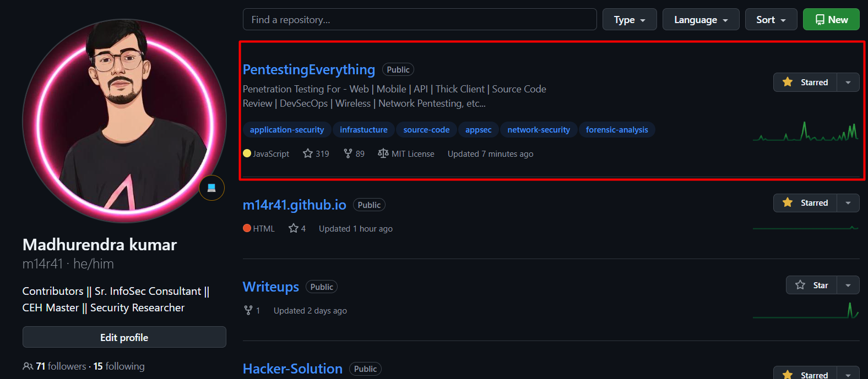Screen dimensions: 868x379
Task: Select the forensic-analysis topic tag
Action: pyautogui.click(x=617, y=130)
